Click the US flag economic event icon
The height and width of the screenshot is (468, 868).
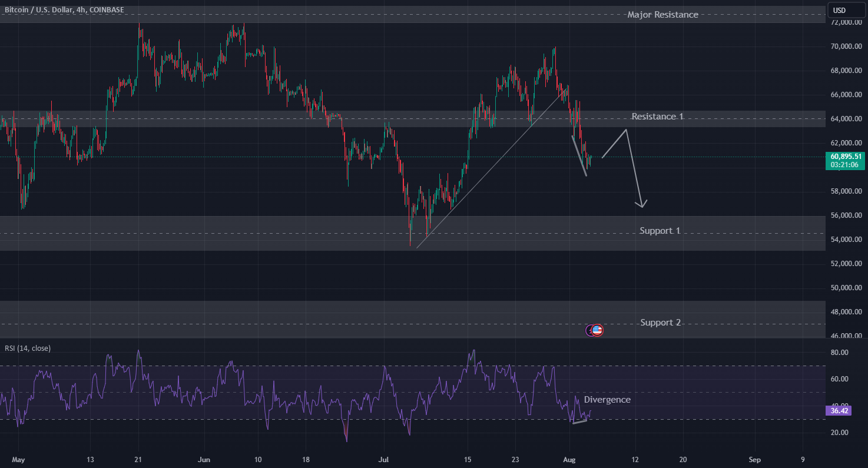[597, 330]
